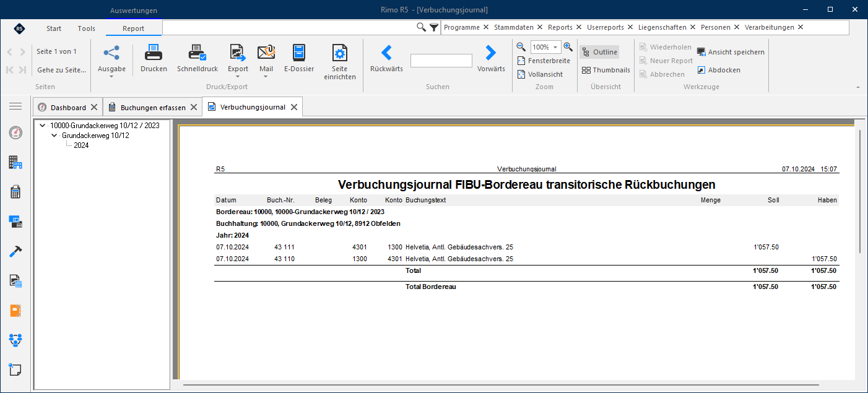Click the search magnifier icon

421,27
